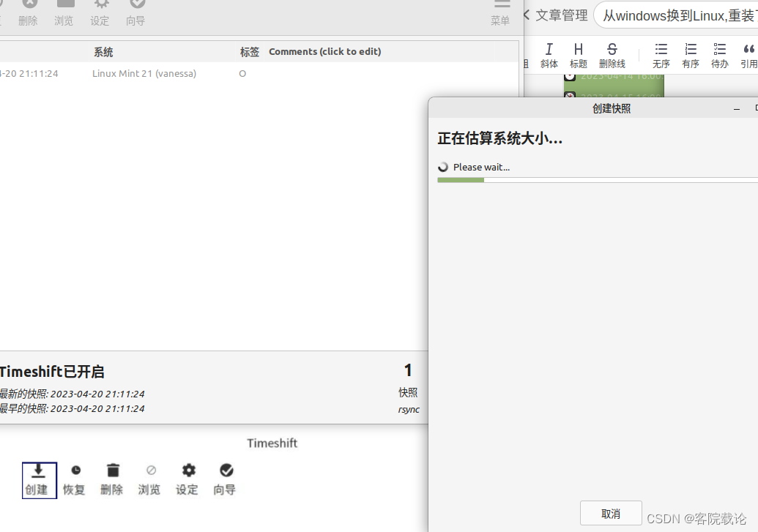Insert a 标题 heading in the editor
The width and height of the screenshot is (758, 532).
click(578, 56)
